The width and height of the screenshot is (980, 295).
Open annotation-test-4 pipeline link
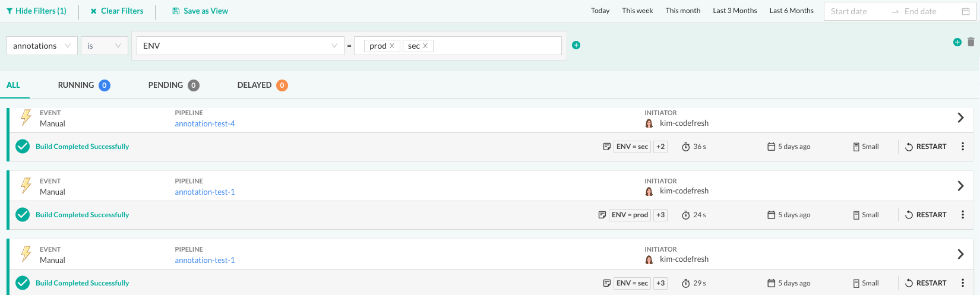[x=205, y=123]
